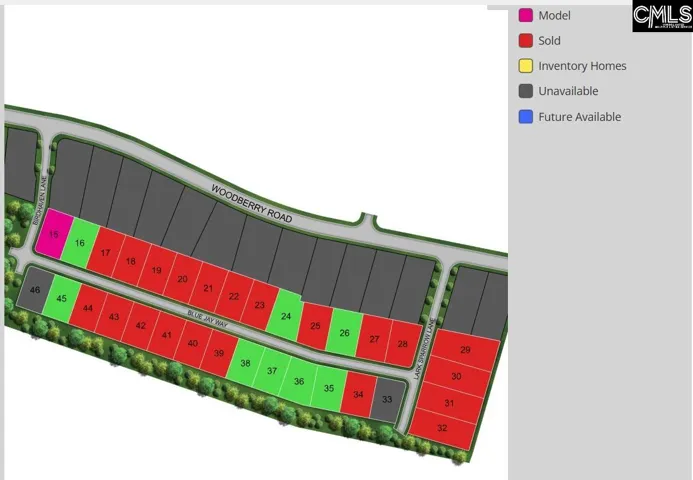The height and width of the screenshot is (480, 693).
Task: Pick green lot 26 on site plan
Action: click(x=344, y=332)
